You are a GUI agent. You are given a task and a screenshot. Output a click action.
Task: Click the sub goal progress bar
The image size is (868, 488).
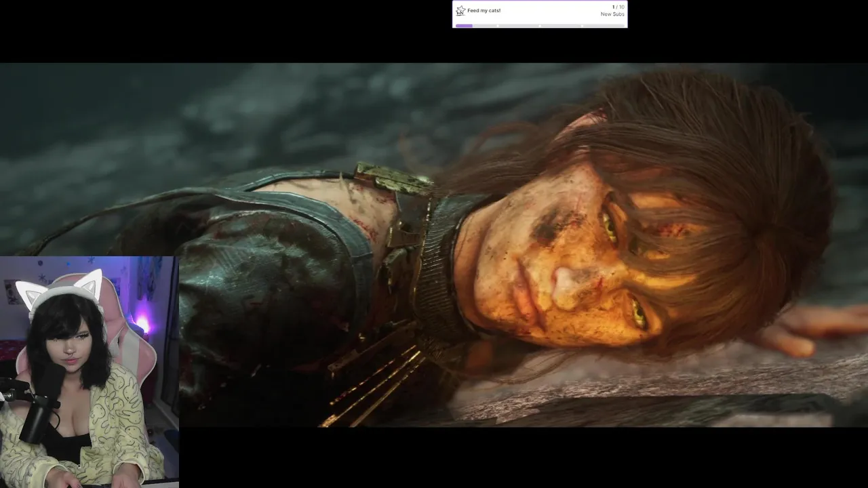pyautogui.click(x=540, y=26)
